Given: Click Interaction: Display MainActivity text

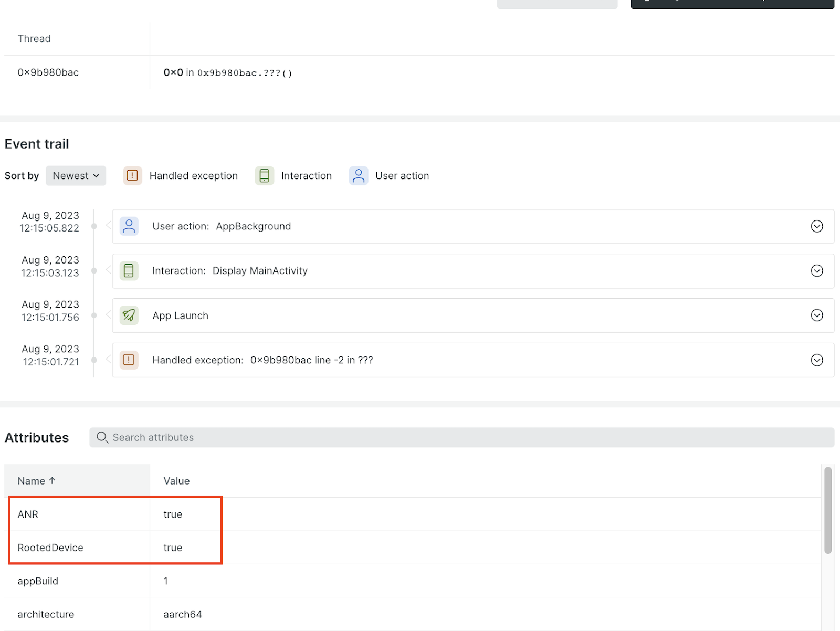Looking at the screenshot, I should (230, 271).
